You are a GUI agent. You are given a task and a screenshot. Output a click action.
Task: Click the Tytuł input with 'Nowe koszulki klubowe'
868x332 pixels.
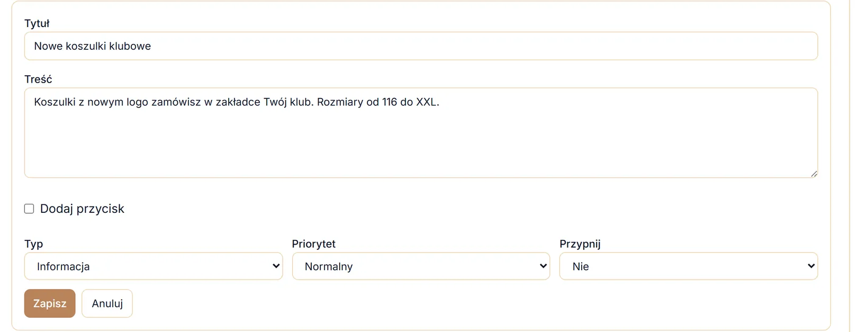click(x=421, y=46)
